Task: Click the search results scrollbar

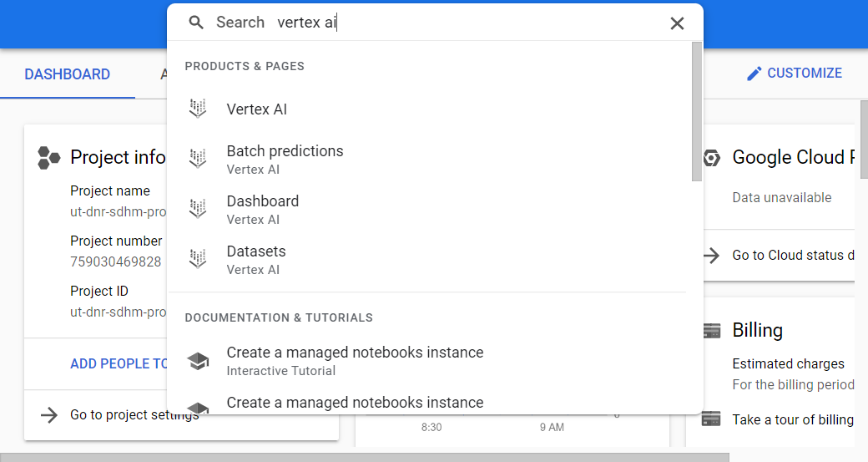Action: (697, 112)
